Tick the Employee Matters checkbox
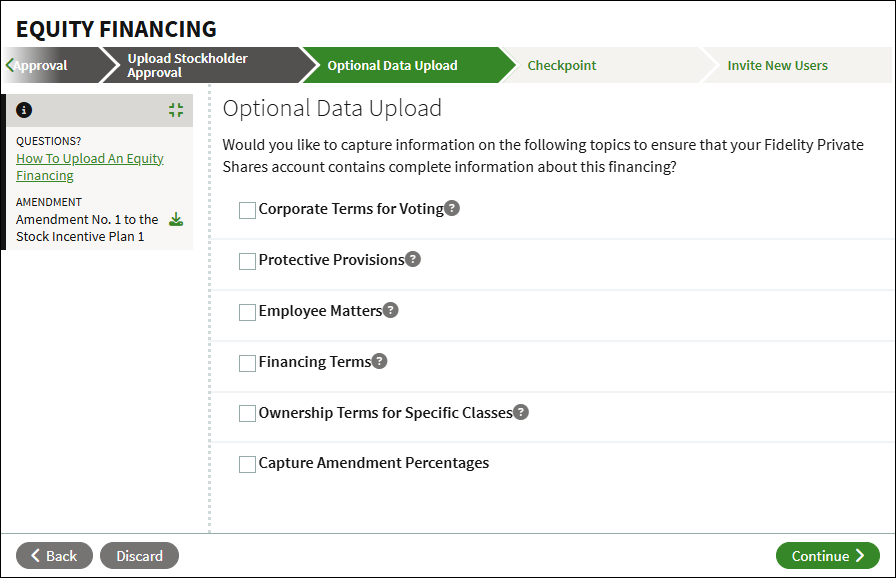 [247, 312]
